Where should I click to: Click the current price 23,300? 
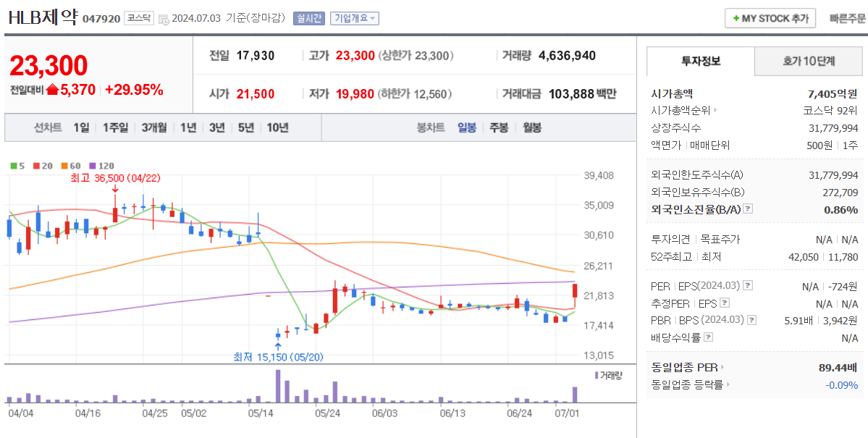(x=49, y=66)
